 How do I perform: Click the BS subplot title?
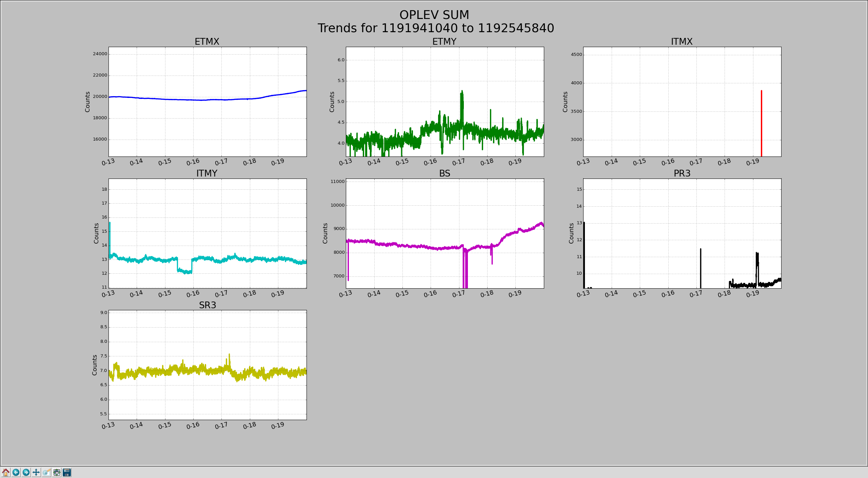[x=445, y=173]
